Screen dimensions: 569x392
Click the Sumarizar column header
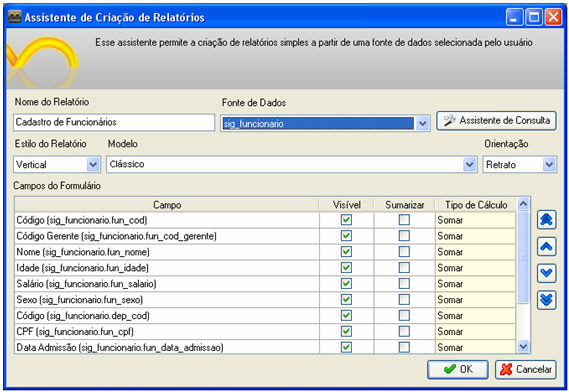tap(405, 205)
